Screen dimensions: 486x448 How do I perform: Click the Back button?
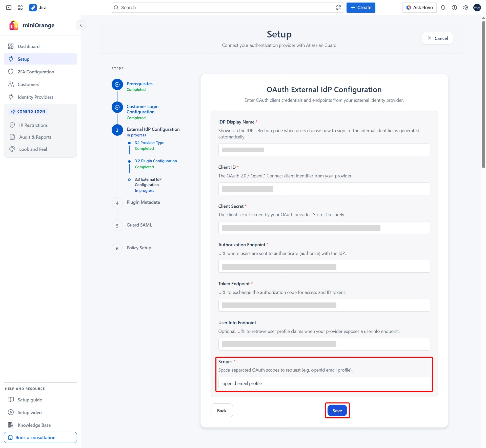point(222,411)
